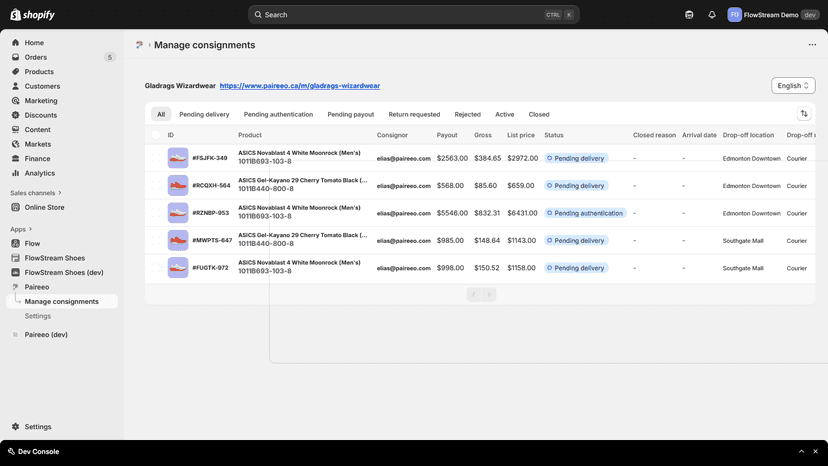Open the store Settings gear
The image size is (828, 466).
(38, 427)
